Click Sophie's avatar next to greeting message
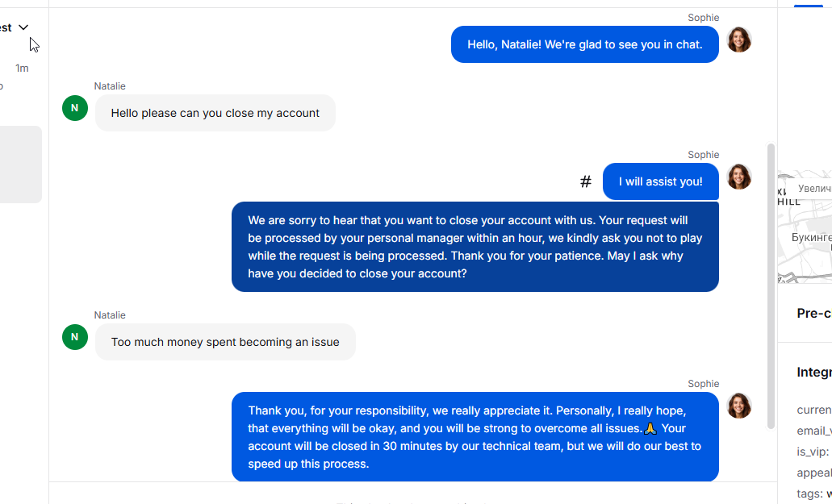Screen dimensions: 832x504 (x=738, y=40)
